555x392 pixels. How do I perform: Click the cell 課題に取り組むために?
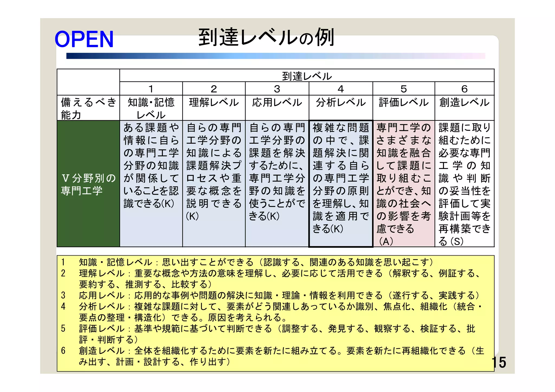[464, 184]
